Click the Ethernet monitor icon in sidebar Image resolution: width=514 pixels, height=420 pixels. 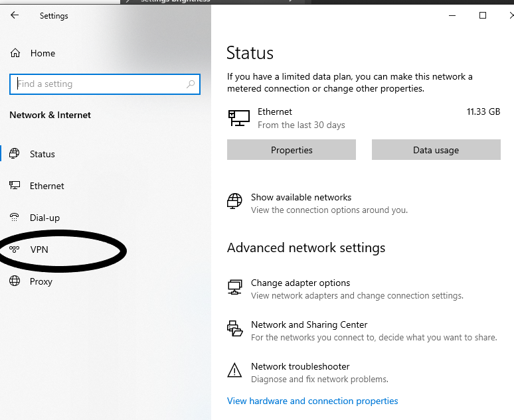click(15, 186)
